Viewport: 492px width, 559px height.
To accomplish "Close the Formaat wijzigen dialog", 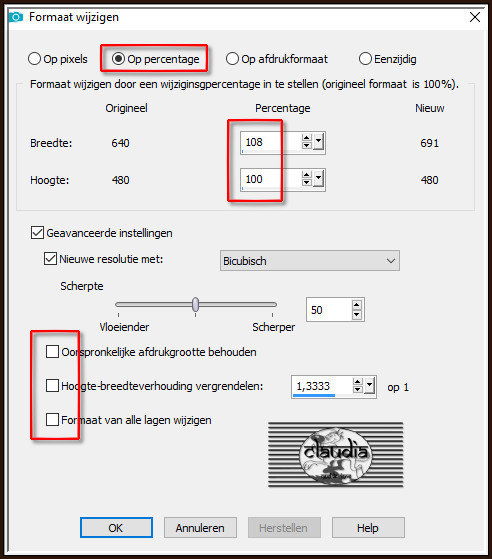I will (x=475, y=17).
